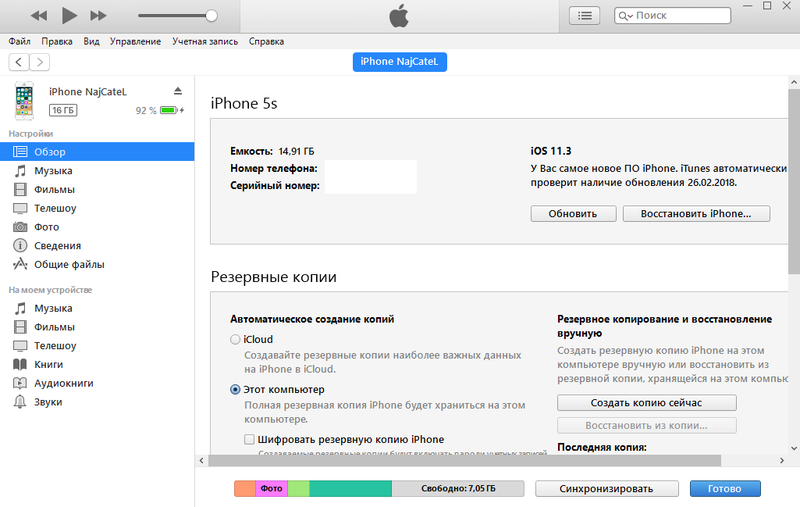The image size is (800, 507).
Task: Click the fast-forward playback button
Action: [x=98, y=16]
